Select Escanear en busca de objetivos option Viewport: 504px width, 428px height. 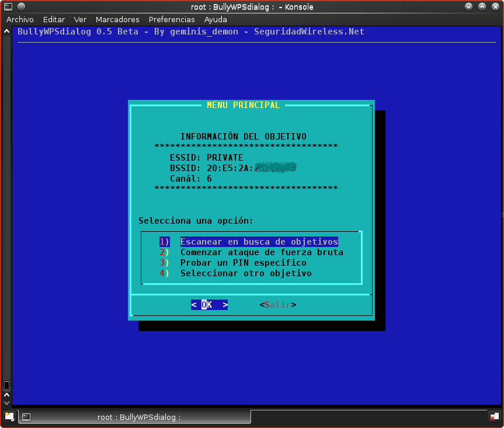259,242
